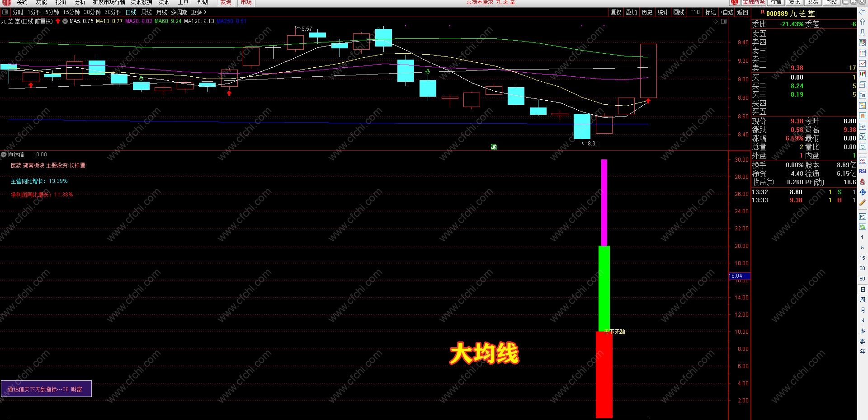Expand the 通达信 indicator panel arrow
Viewport: 868px width, 420px height.
(4, 154)
